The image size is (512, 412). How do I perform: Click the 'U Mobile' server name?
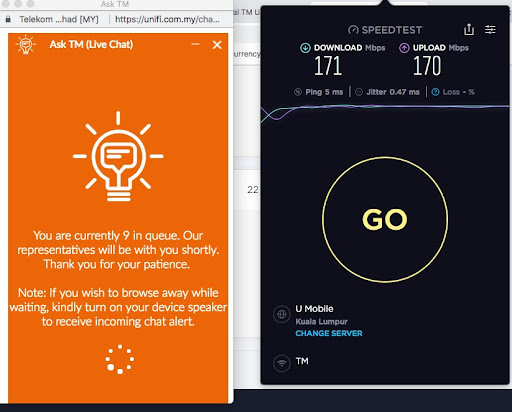pyautogui.click(x=314, y=309)
